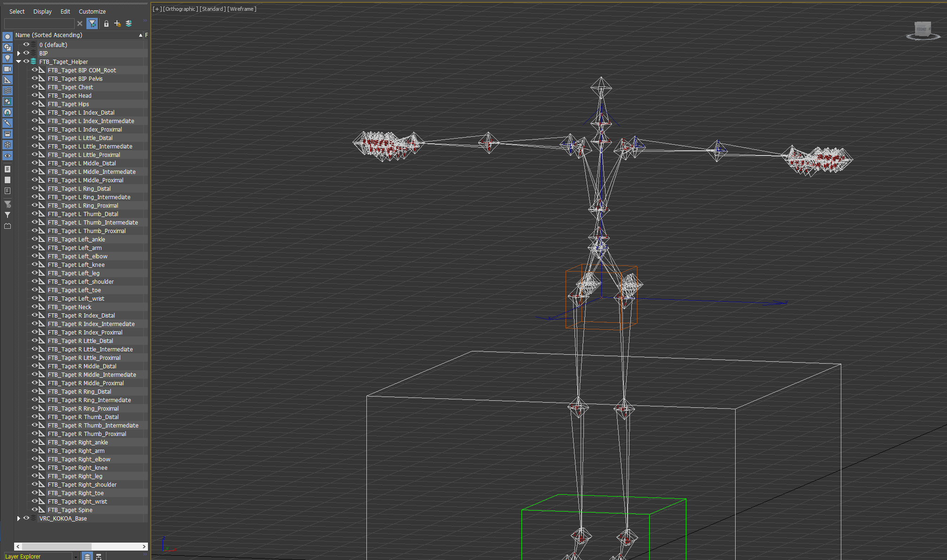Switch to Sort by Layer mode icon
The image size is (947, 560).
pos(87,556)
